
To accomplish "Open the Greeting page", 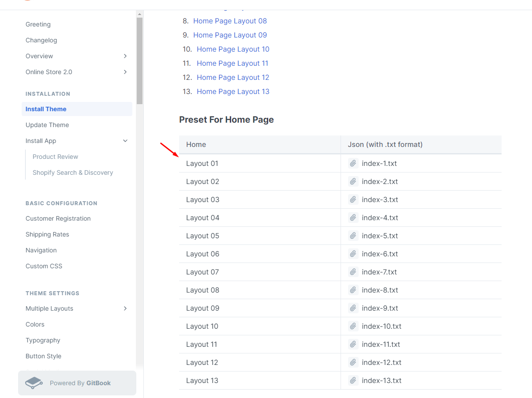I will (38, 24).
